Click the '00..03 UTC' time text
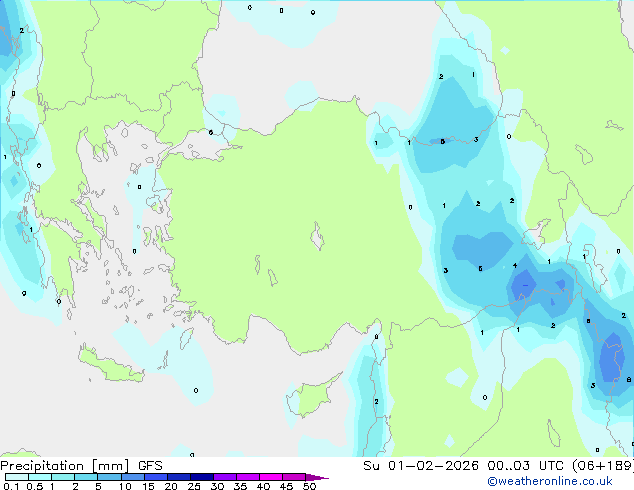This screenshot has width=634, height=490. pos(525,465)
